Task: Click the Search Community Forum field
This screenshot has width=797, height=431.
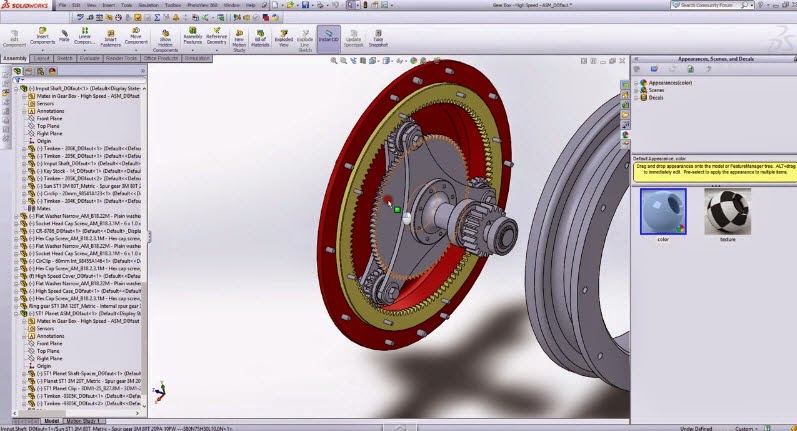Action: point(712,5)
